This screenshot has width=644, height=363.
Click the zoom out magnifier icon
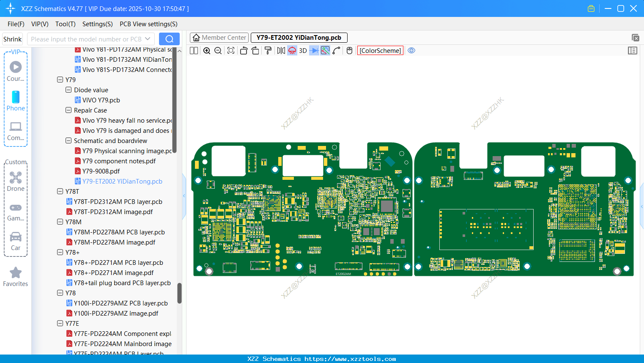click(x=218, y=51)
